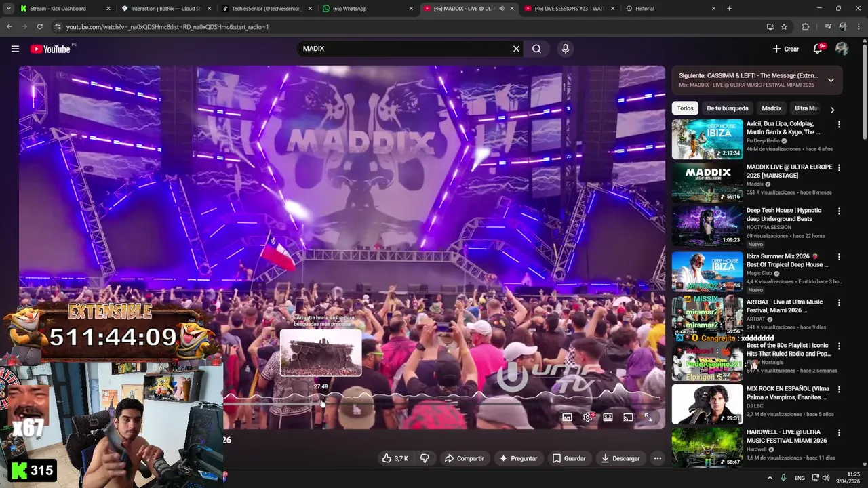The height and width of the screenshot is (488, 868).
Task: Click the Preguntar AI button
Action: (518, 458)
